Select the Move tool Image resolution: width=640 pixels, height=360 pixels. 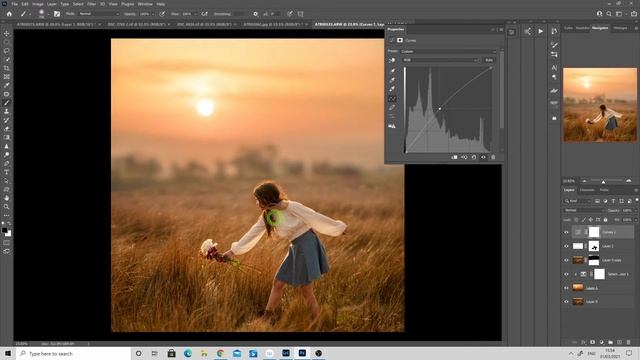(x=7, y=33)
